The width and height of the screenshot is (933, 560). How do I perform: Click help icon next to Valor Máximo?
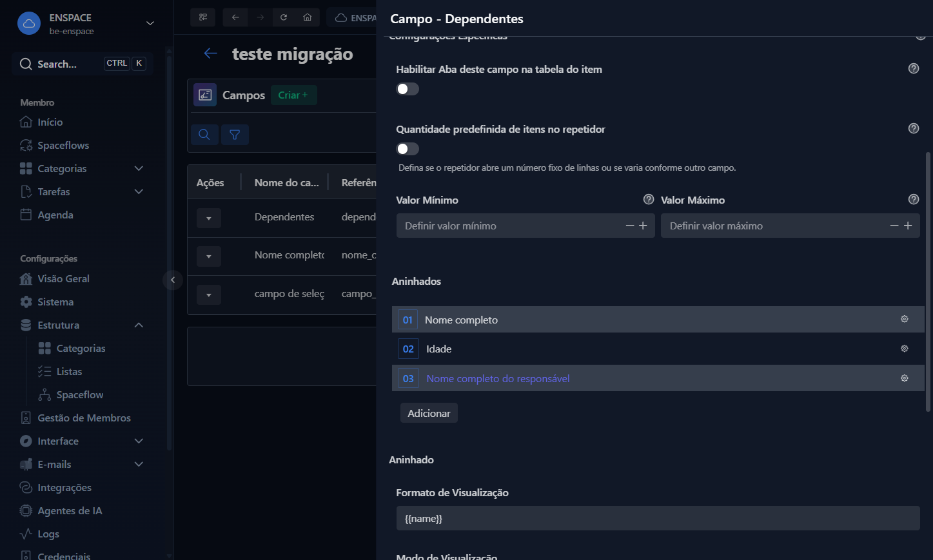914,199
